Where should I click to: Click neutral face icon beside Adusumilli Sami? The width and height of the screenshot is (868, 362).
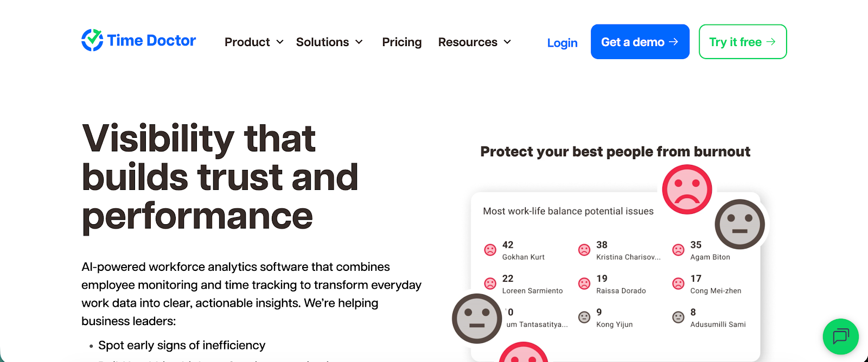(678, 317)
